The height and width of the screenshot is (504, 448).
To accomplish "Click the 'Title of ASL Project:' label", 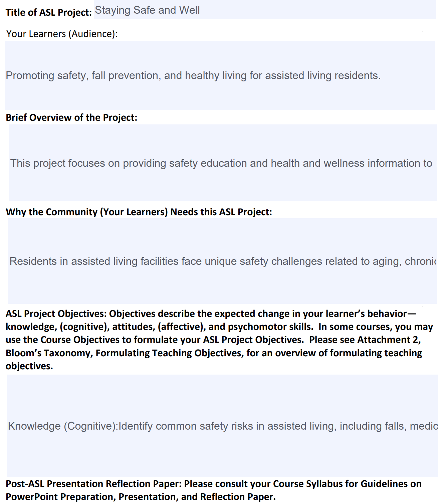I will pyautogui.click(x=49, y=12).
